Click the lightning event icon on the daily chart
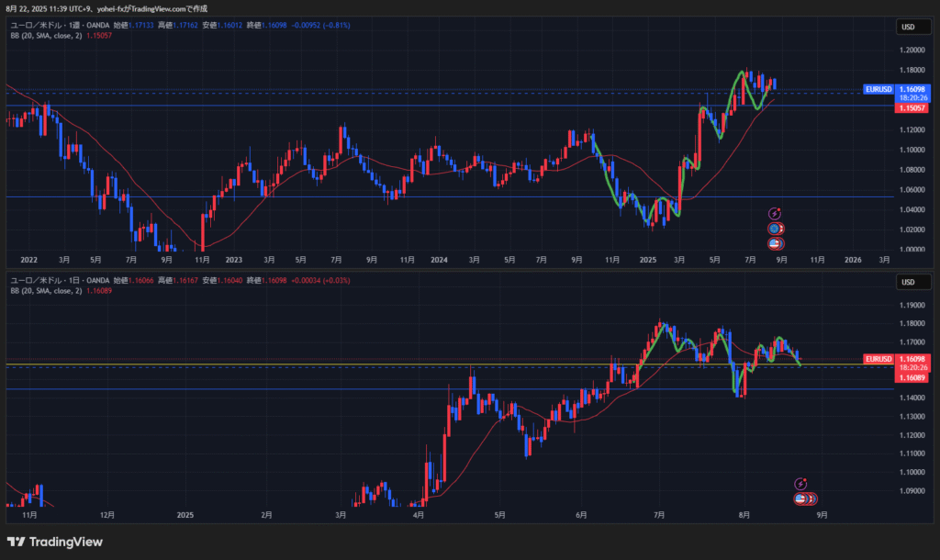 pos(800,484)
